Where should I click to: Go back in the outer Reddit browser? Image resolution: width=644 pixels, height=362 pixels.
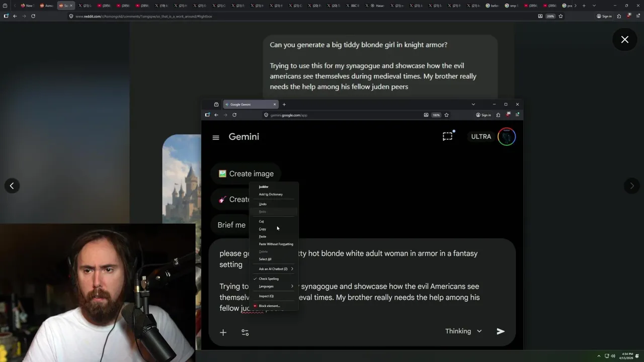tap(15, 16)
